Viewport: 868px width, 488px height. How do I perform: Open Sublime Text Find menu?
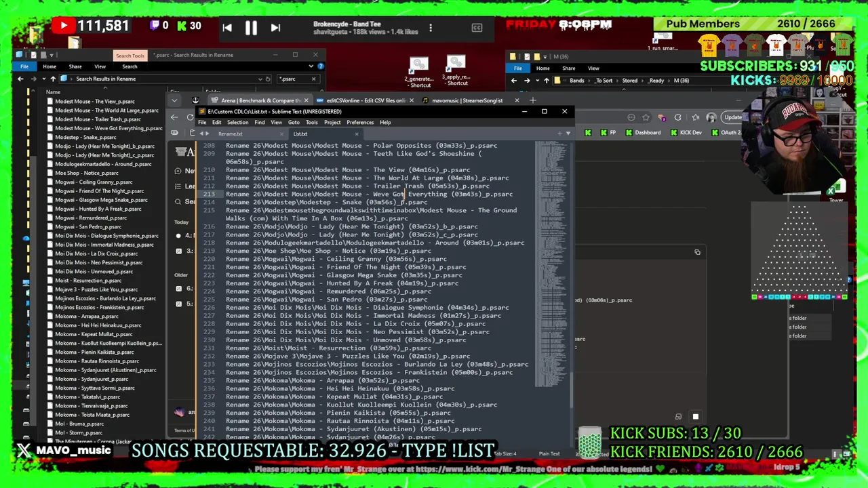pyautogui.click(x=259, y=123)
